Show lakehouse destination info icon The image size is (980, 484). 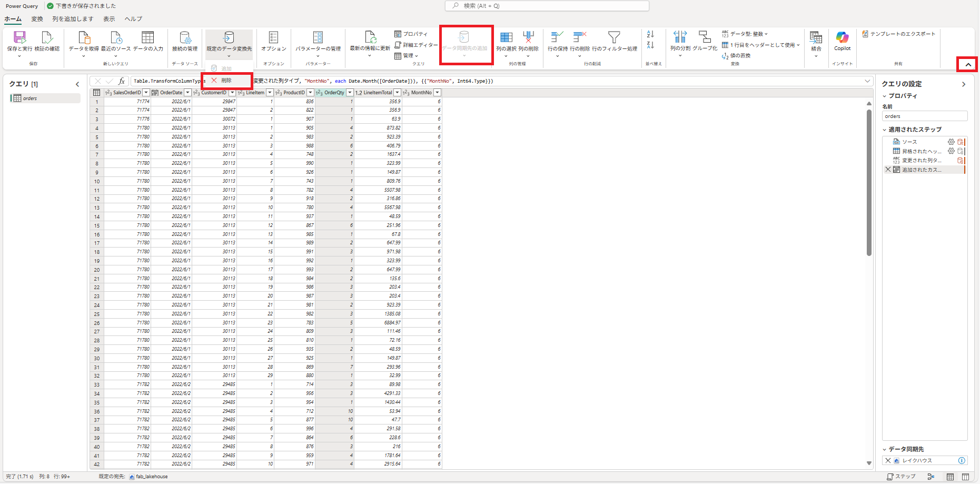coord(962,460)
